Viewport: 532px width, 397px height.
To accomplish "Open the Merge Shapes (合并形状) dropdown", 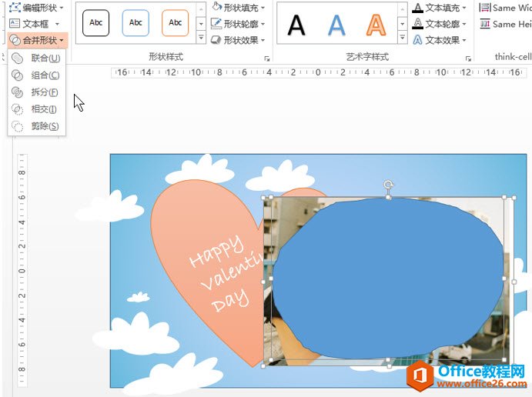I will coord(38,40).
